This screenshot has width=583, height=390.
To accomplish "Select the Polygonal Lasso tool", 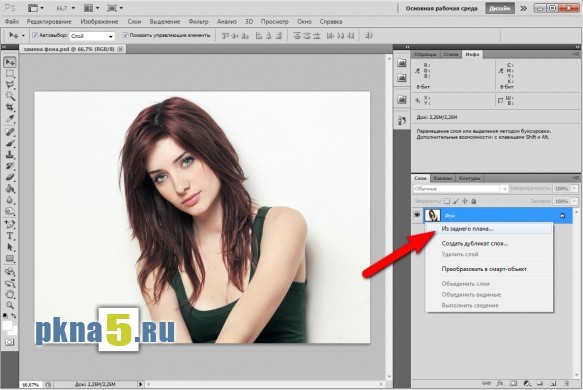I will (x=10, y=85).
